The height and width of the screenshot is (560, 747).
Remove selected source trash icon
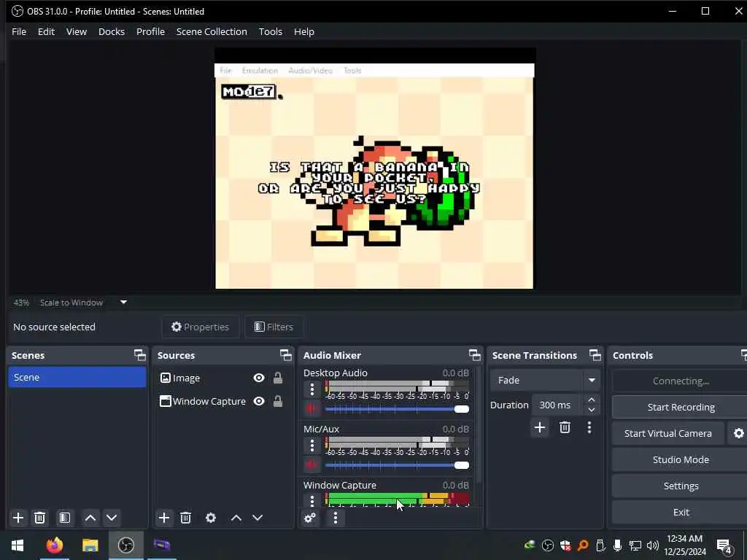point(186,518)
